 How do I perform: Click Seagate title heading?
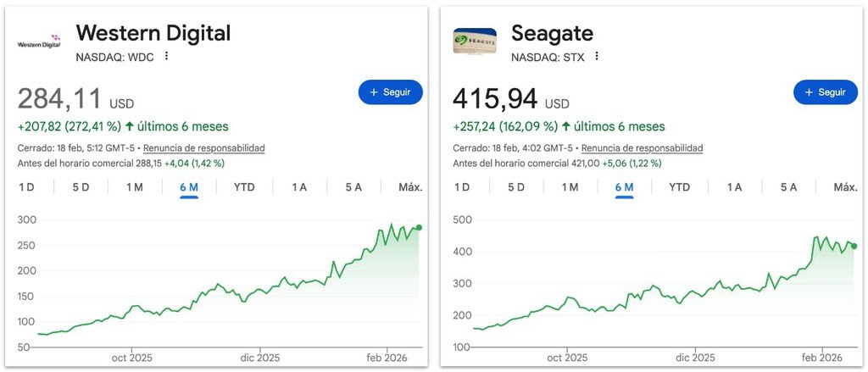pos(552,33)
